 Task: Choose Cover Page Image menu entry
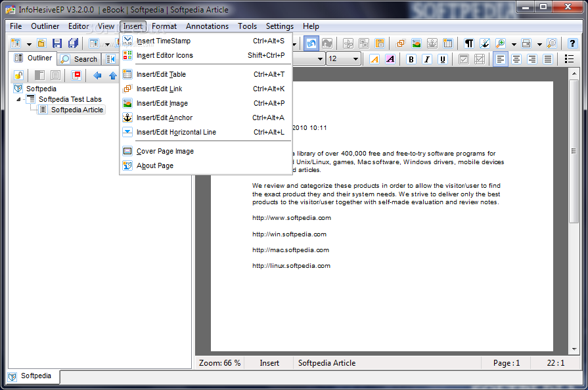point(205,151)
